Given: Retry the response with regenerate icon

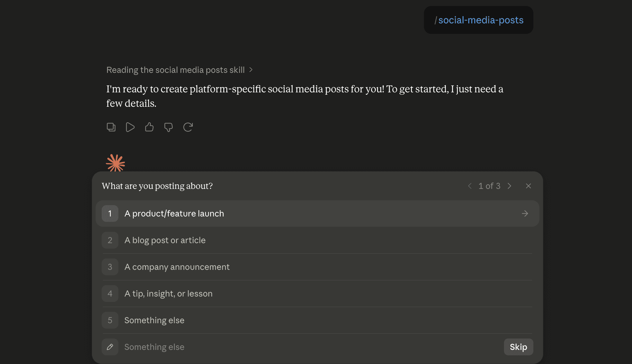Looking at the screenshot, I should click(188, 127).
